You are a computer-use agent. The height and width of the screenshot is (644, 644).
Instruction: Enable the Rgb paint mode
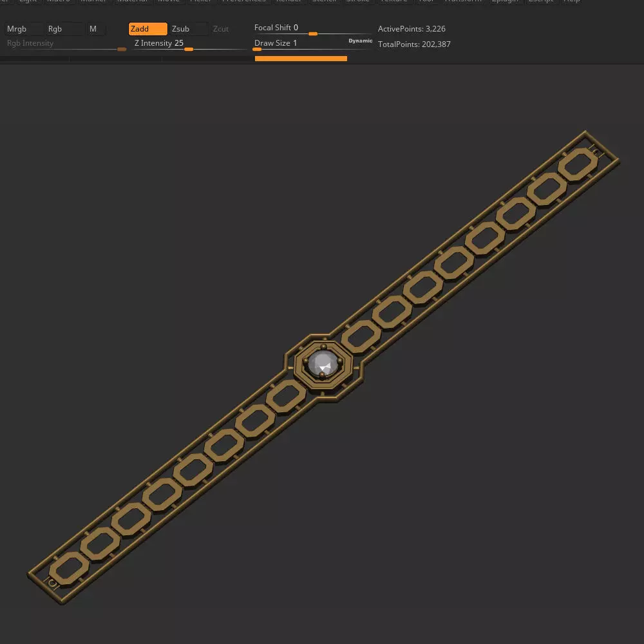(x=65, y=29)
